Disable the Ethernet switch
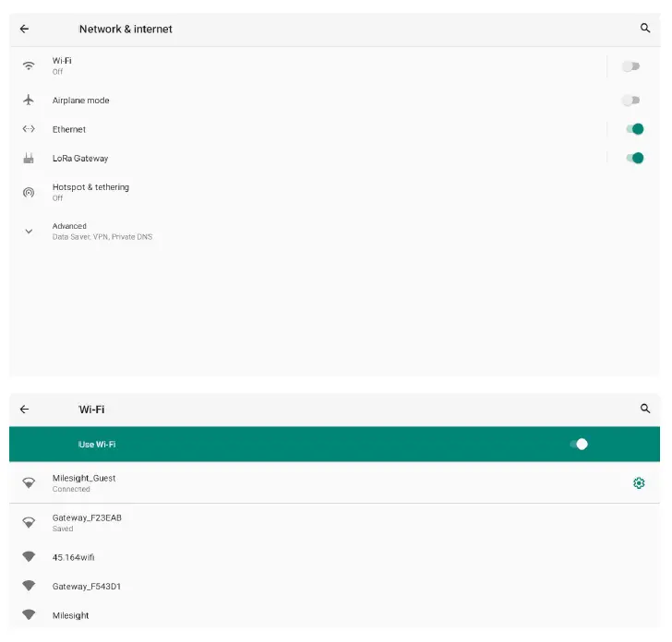This screenshot has height=642, width=672. coord(635,129)
